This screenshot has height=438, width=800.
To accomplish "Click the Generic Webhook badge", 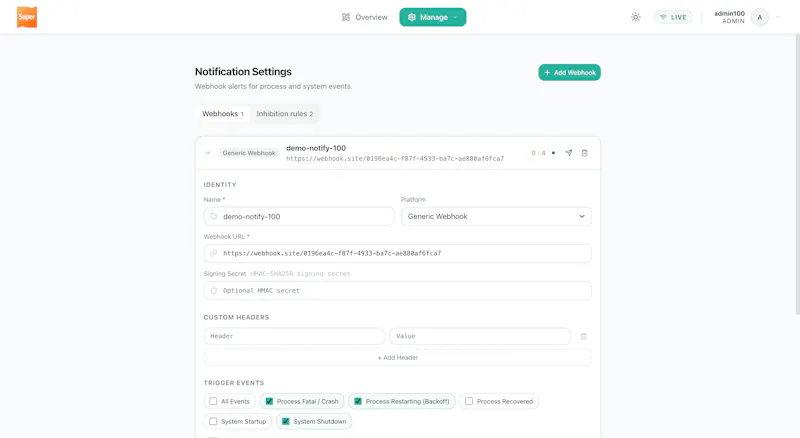I will click(x=248, y=153).
